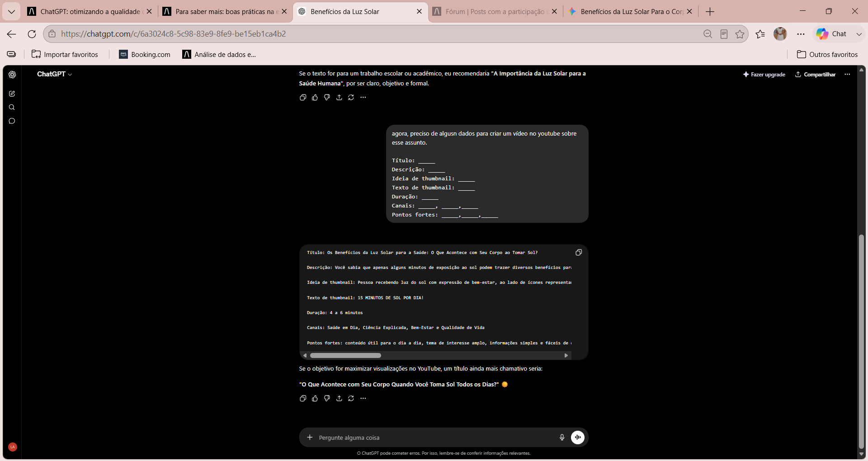The height and width of the screenshot is (461, 868).
Task: Open browser zoom magnifier in address bar
Action: click(x=708, y=34)
